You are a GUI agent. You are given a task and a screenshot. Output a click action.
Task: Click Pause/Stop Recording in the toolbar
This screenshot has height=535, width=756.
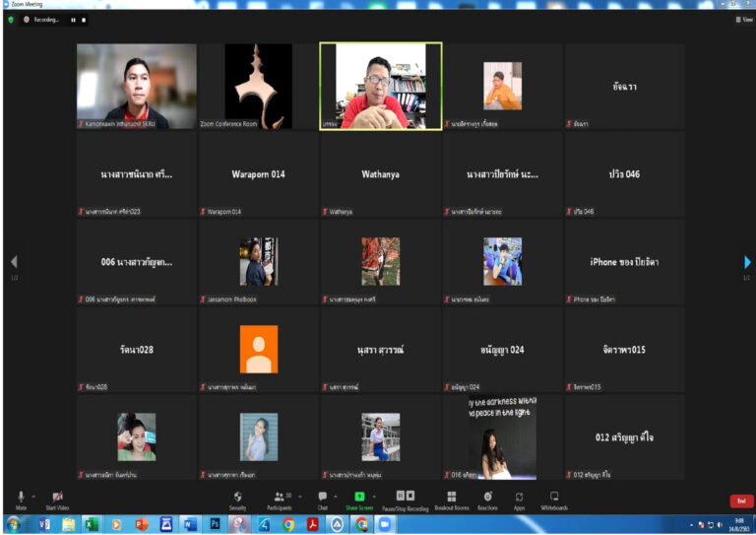[405, 498]
